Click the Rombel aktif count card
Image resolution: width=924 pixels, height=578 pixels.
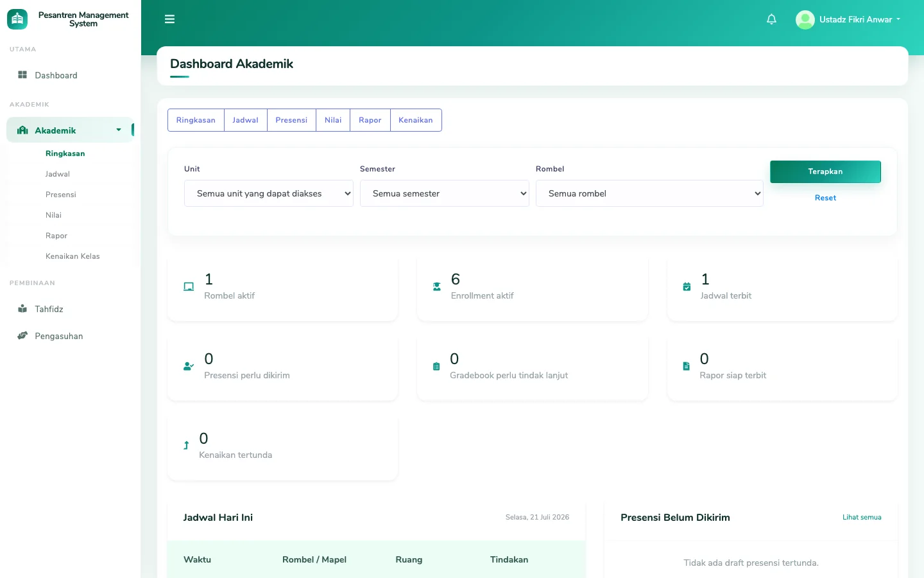[x=282, y=288]
